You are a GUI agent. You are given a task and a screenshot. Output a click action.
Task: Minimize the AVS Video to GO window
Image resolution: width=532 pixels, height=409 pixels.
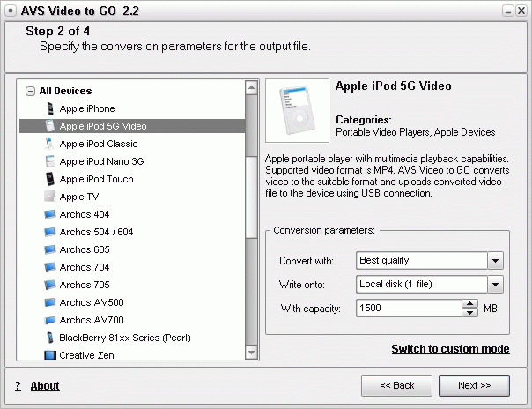tap(507, 11)
